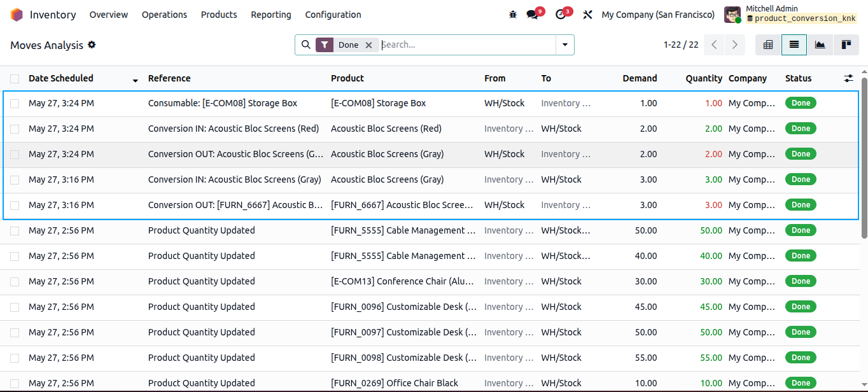Click the 45.00 demand value
The width and height of the screenshot is (868, 392).
(646, 307)
